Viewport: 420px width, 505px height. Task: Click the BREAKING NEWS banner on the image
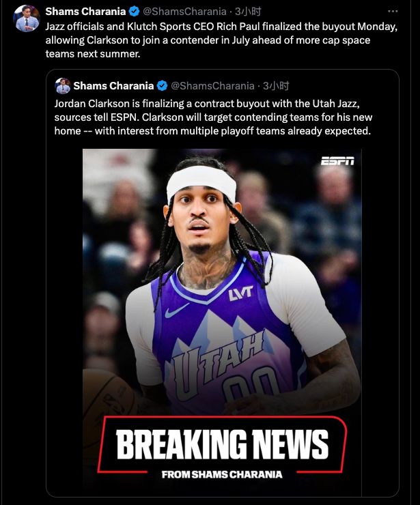[x=222, y=444]
